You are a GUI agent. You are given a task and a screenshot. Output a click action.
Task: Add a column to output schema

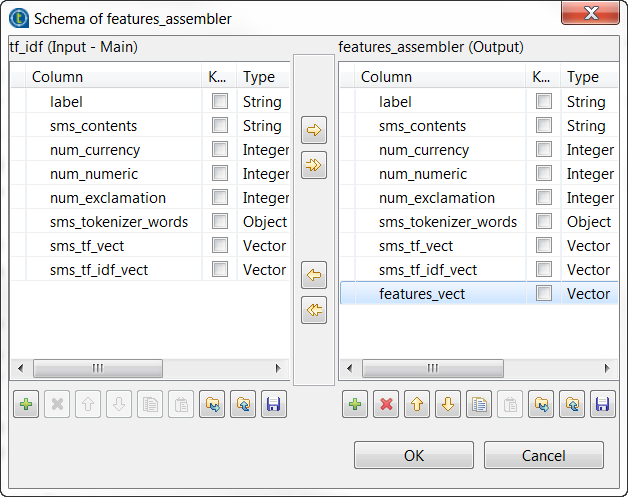pos(355,404)
